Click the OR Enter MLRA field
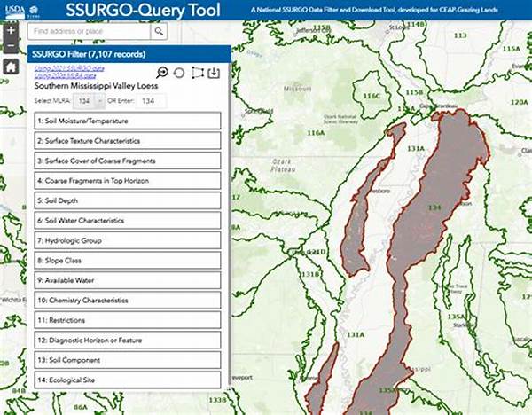Screen dimensions: 532x415 pos(152,101)
